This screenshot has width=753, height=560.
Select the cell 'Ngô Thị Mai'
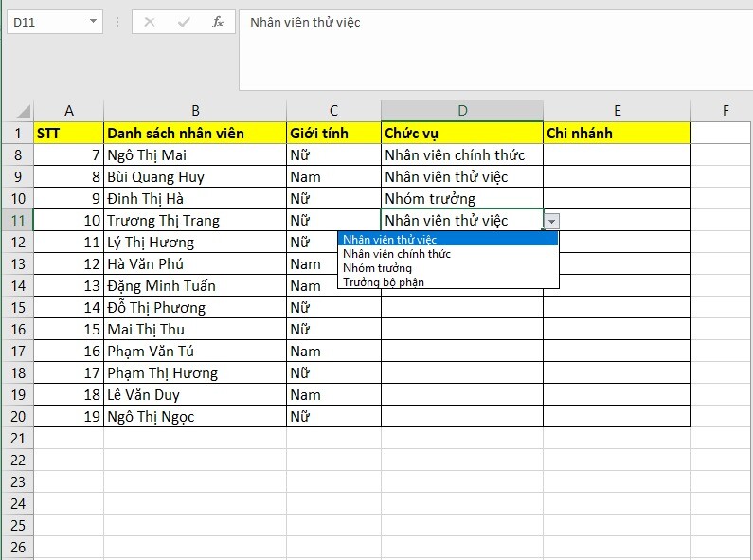[195, 155]
